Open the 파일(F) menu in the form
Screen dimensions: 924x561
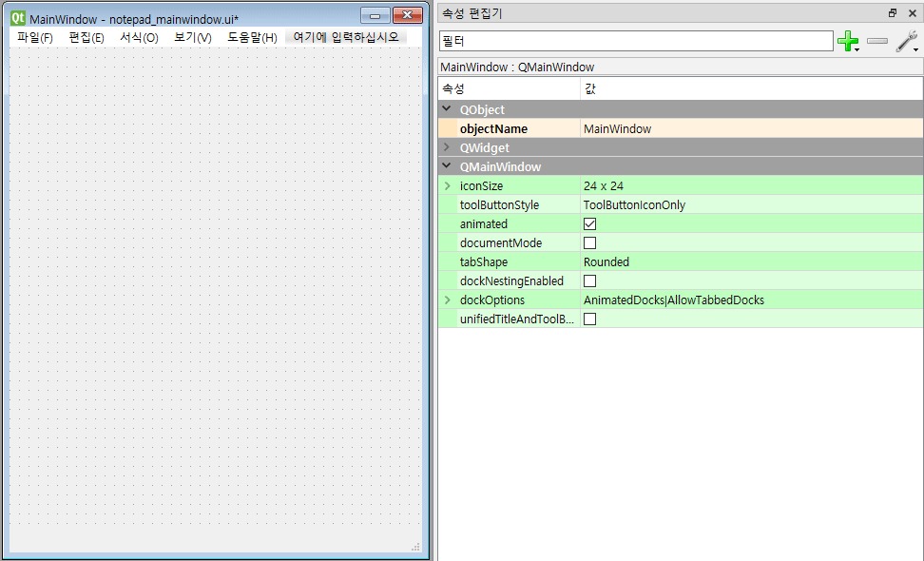coord(35,38)
